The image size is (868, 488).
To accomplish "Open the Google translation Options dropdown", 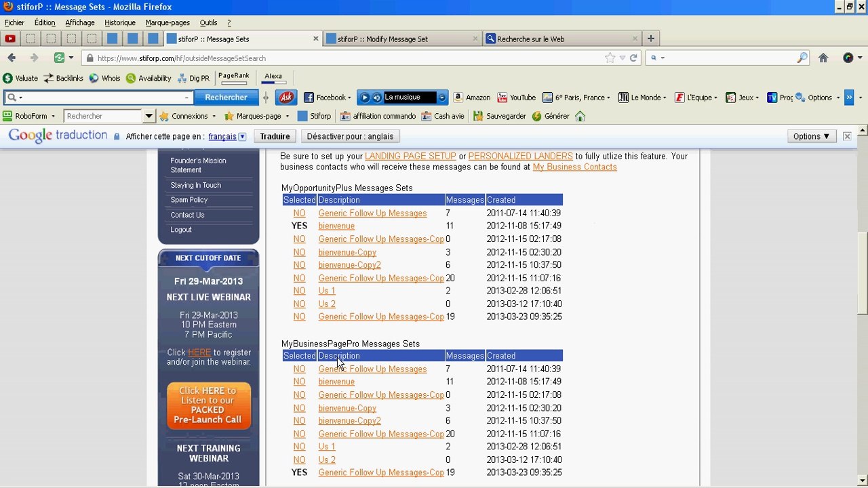I will tap(812, 136).
